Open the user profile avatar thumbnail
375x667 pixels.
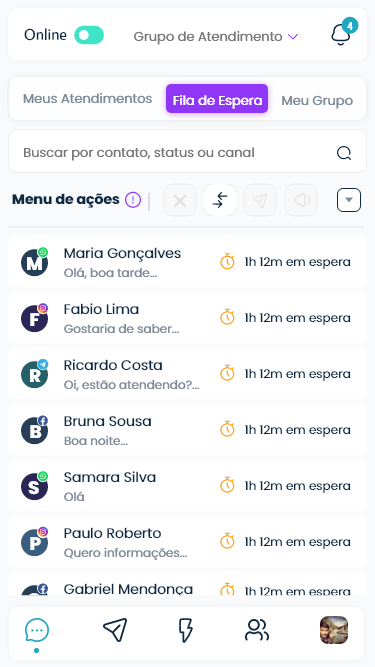pos(334,630)
